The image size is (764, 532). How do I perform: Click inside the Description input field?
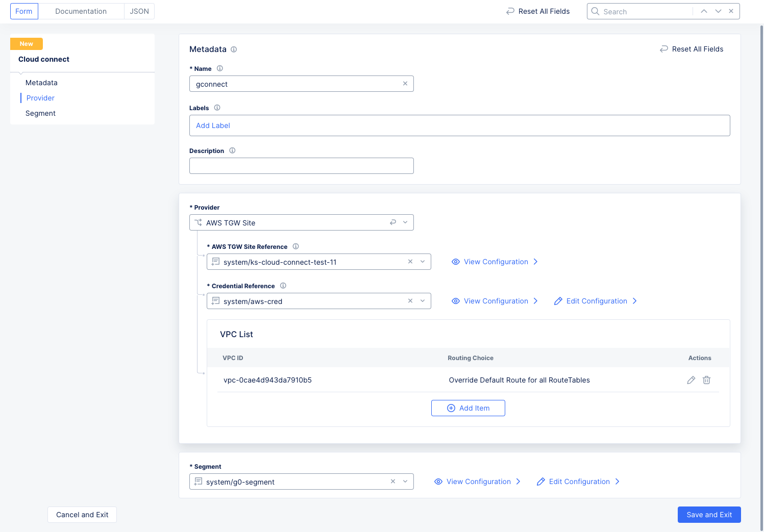click(x=301, y=165)
